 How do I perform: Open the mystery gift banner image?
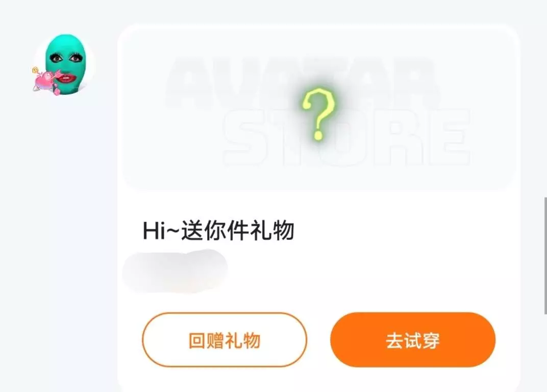click(x=318, y=109)
